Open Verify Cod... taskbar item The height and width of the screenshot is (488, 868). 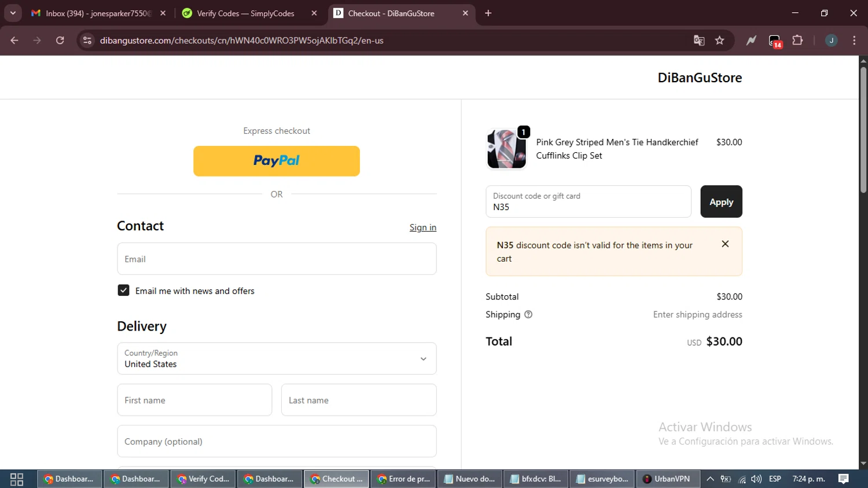[203, 479]
